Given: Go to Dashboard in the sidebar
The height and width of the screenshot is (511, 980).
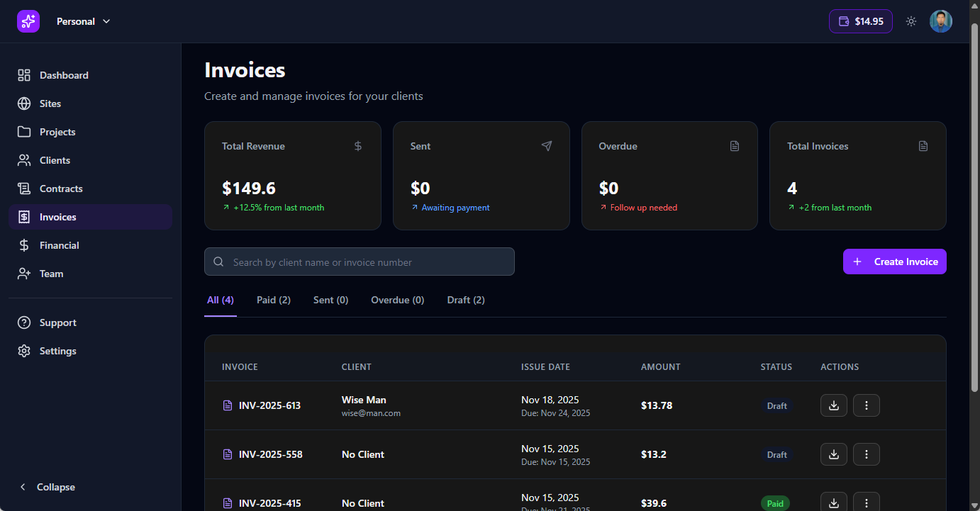Looking at the screenshot, I should (64, 75).
